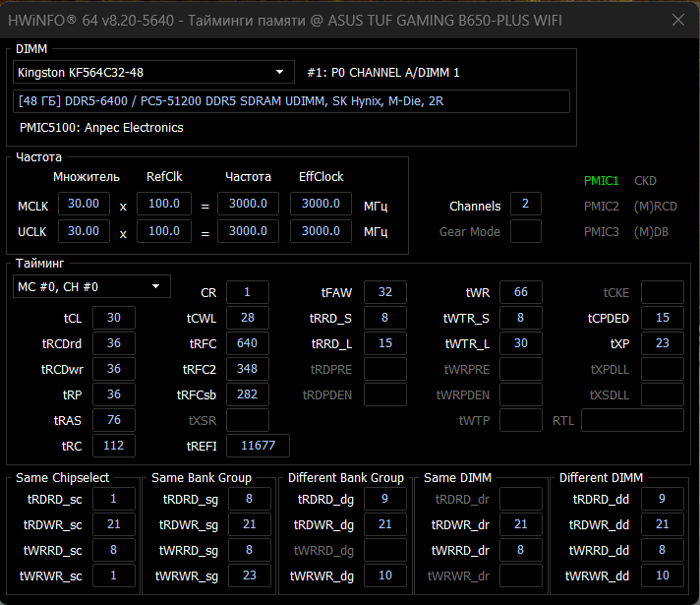
Task: Click the tRDRD_sc value 1
Action: pyautogui.click(x=114, y=499)
